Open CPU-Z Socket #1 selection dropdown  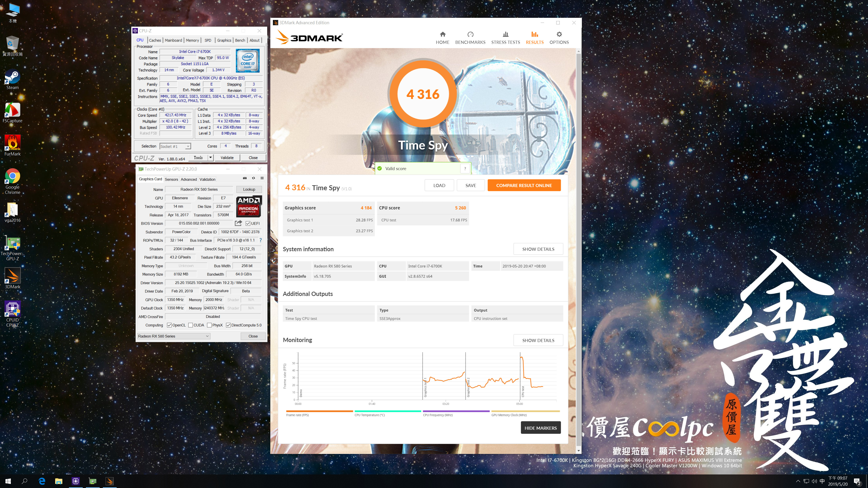[x=175, y=146]
